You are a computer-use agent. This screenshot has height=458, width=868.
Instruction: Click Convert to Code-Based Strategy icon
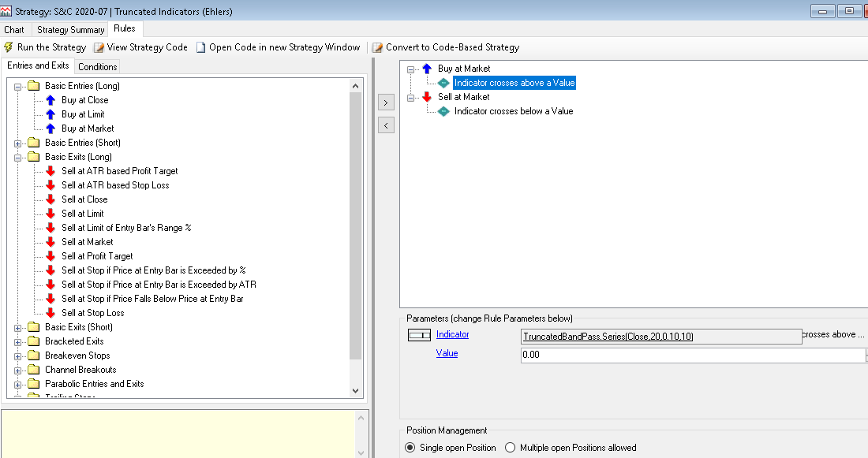click(x=378, y=47)
